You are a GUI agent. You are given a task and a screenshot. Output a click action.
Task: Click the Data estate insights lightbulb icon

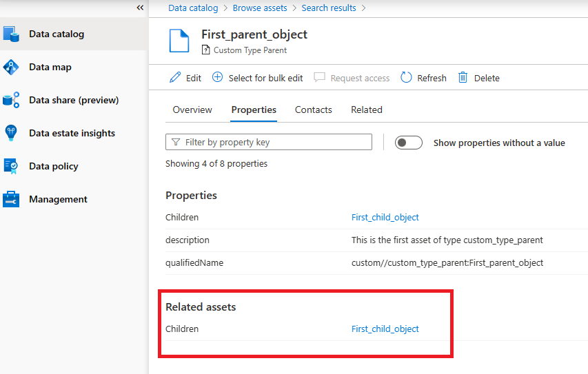[11, 133]
